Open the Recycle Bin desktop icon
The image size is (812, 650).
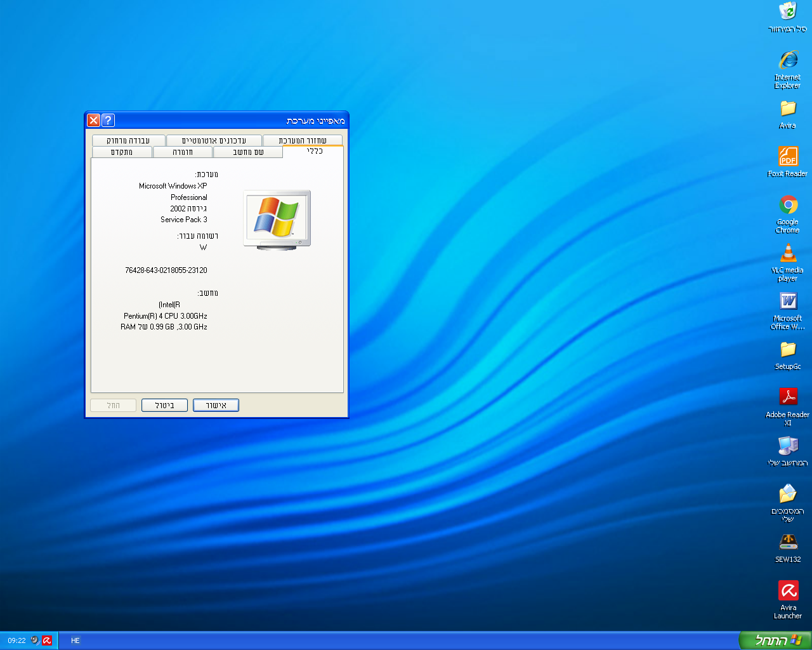tap(787, 17)
